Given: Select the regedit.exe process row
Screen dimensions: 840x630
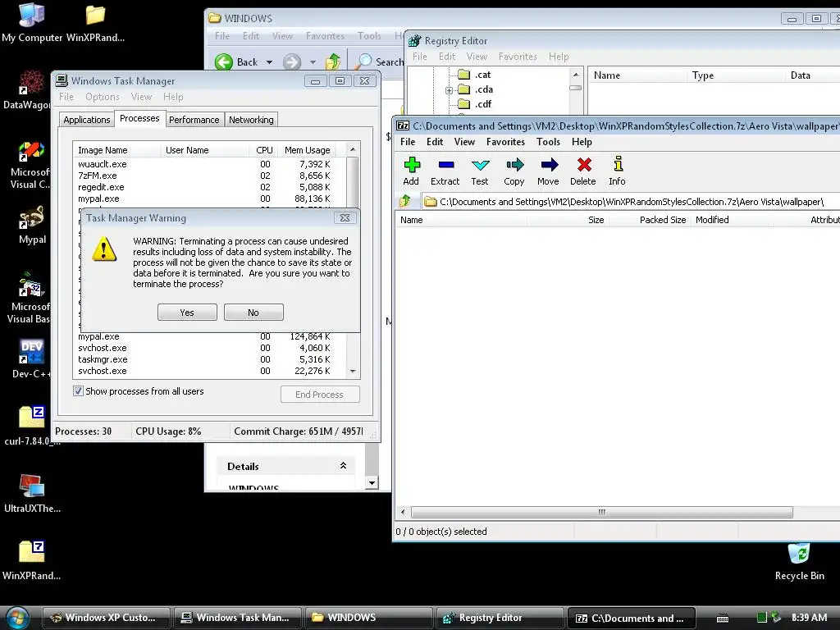Looking at the screenshot, I should tap(209, 187).
